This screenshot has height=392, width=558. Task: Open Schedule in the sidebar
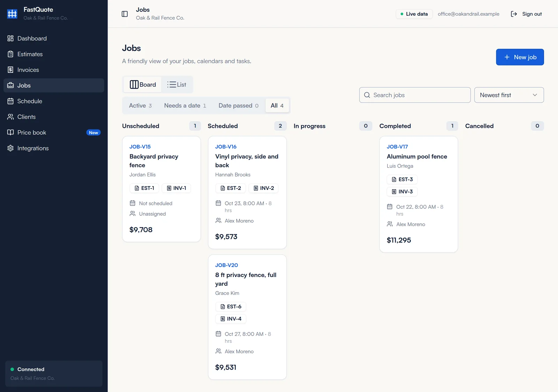click(x=54, y=101)
